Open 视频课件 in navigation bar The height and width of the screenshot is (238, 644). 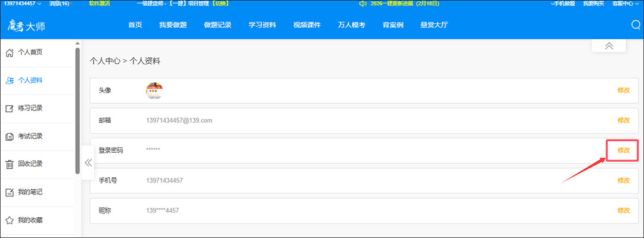[x=307, y=24]
